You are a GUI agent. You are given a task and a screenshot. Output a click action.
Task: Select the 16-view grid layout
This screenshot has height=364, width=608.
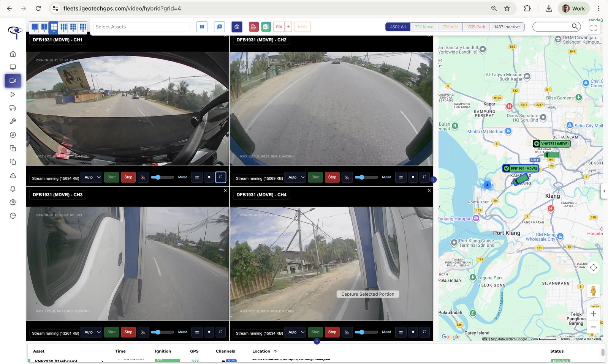point(83,27)
